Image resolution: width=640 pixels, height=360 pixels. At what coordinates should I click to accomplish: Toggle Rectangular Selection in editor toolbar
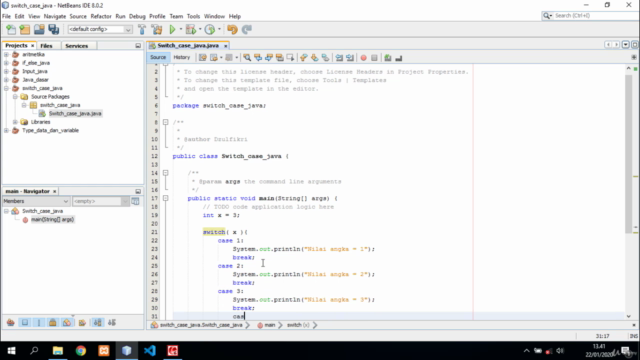[x=290, y=58]
